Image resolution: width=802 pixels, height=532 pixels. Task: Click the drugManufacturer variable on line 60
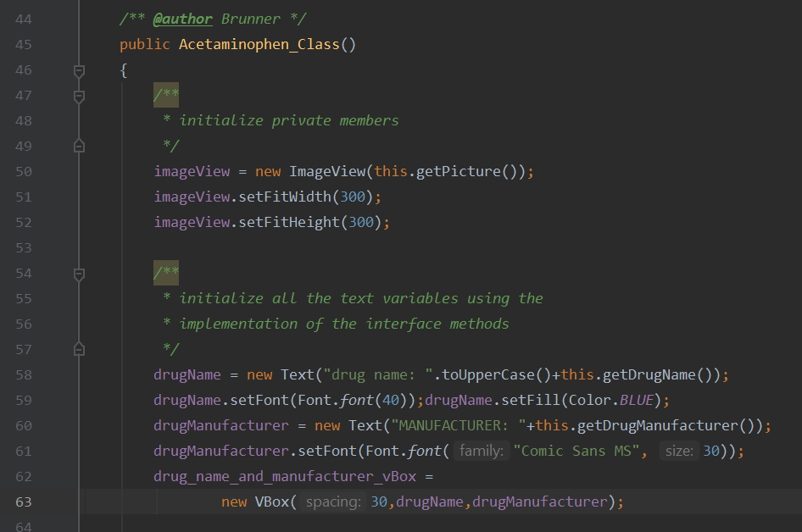221,426
